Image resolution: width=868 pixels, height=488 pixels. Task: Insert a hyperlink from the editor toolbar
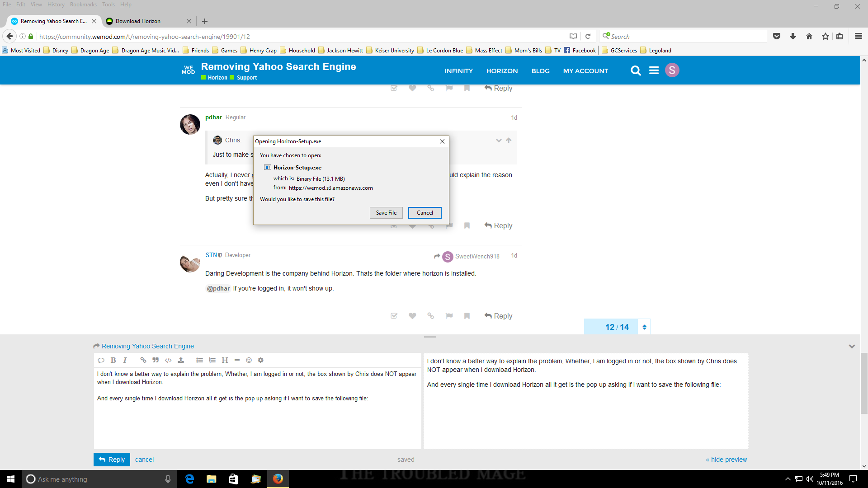tap(143, 360)
